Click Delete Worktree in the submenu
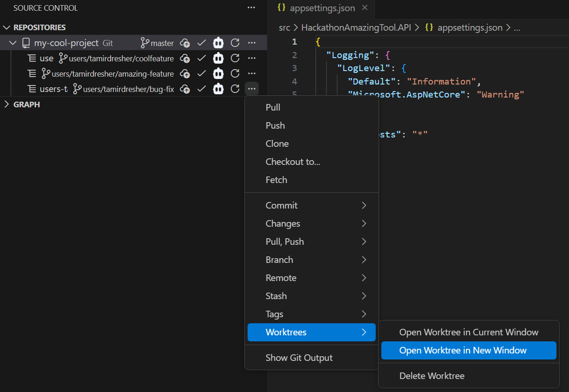 pos(432,376)
